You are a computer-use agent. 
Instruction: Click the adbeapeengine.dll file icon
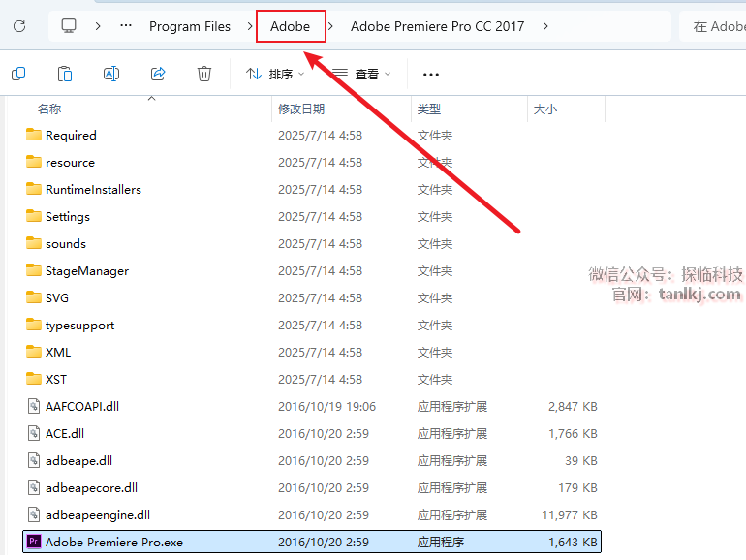34,514
